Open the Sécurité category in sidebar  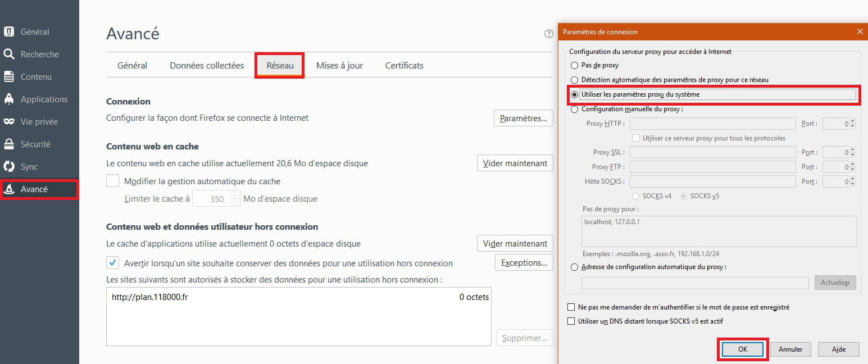tap(39, 144)
